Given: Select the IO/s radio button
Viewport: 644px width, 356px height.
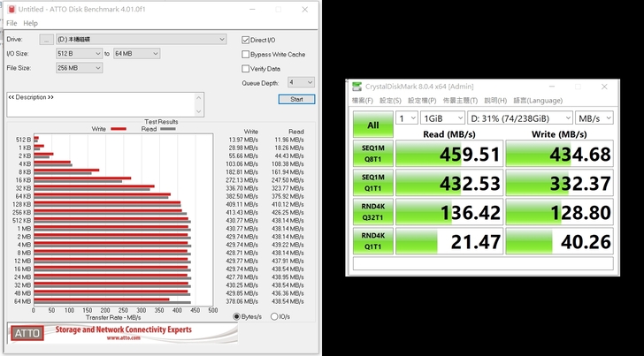Looking at the screenshot, I should tap(274, 316).
